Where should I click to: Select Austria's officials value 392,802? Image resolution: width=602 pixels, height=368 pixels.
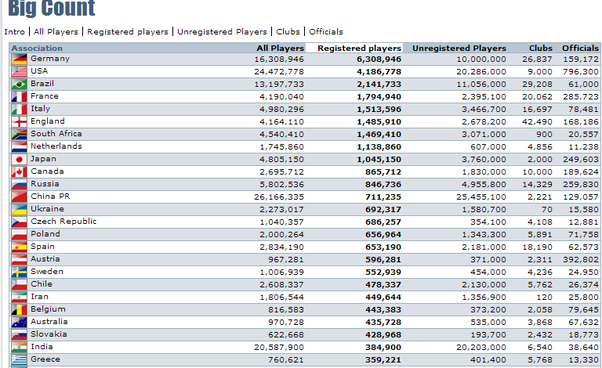pyautogui.click(x=581, y=260)
